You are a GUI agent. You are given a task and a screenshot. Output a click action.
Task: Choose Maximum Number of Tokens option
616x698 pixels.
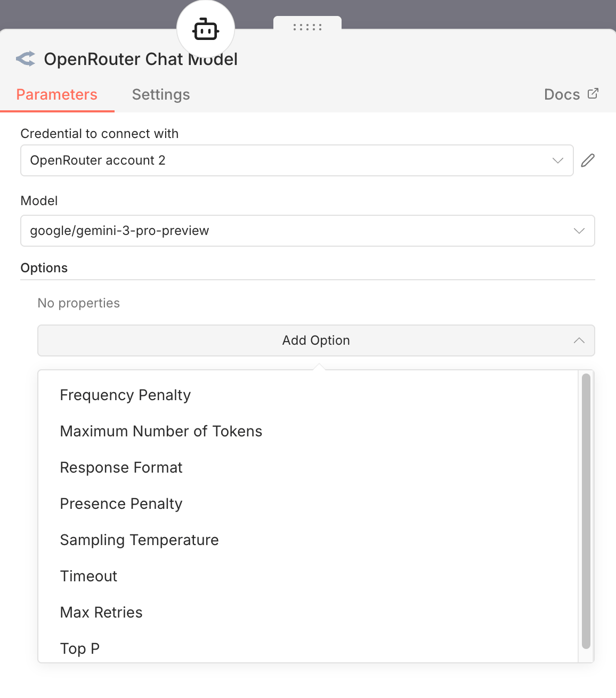click(161, 431)
